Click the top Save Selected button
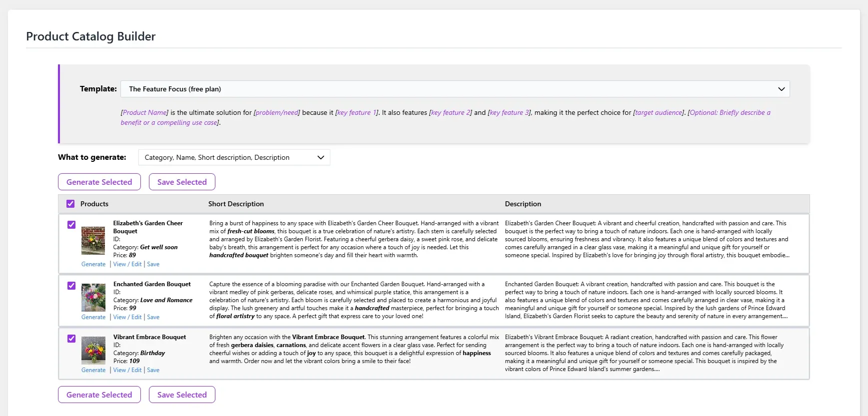 click(x=182, y=182)
